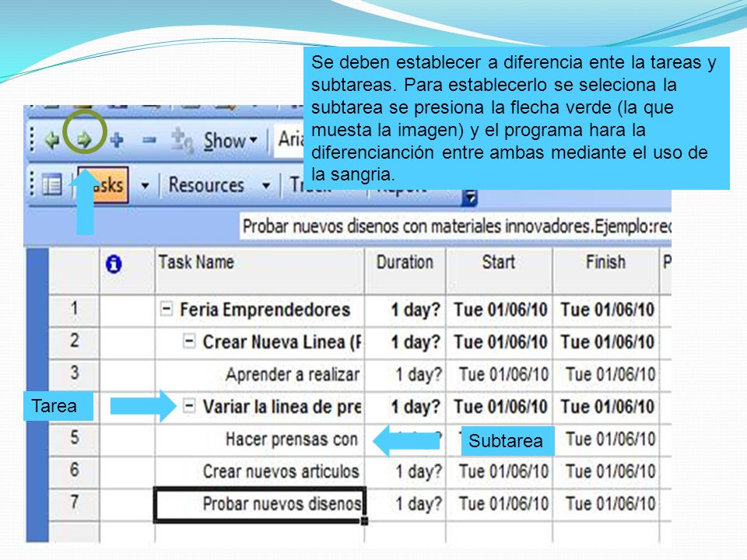Select row header number 3
Viewport: 747px width, 560px height.
coord(75,374)
